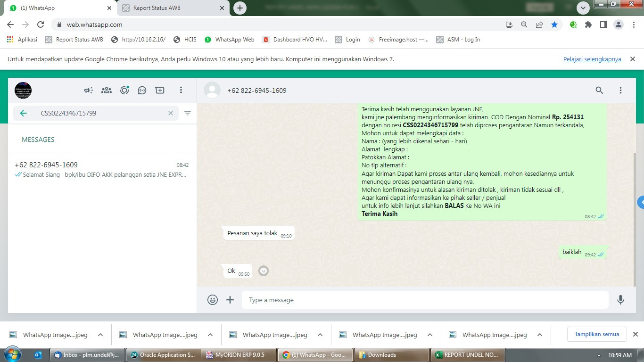Go back from search with green arrow
The height and width of the screenshot is (362, 644).
click(23, 113)
